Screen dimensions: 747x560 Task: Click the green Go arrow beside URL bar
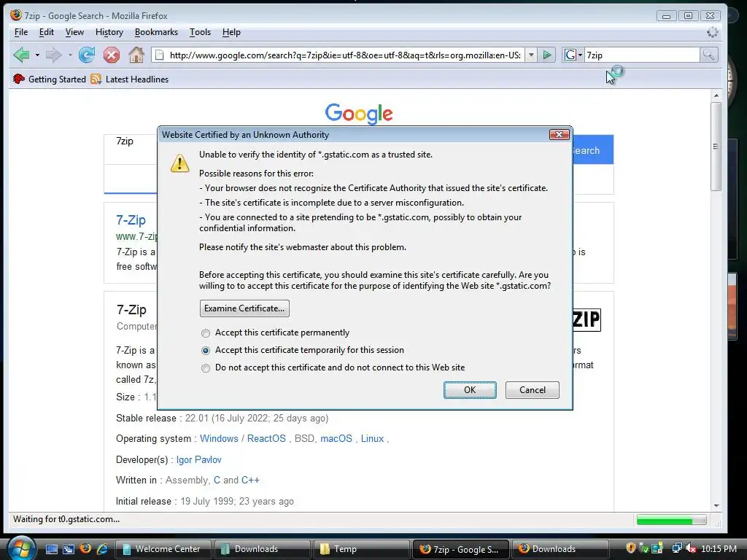click(x=547, y=55)
